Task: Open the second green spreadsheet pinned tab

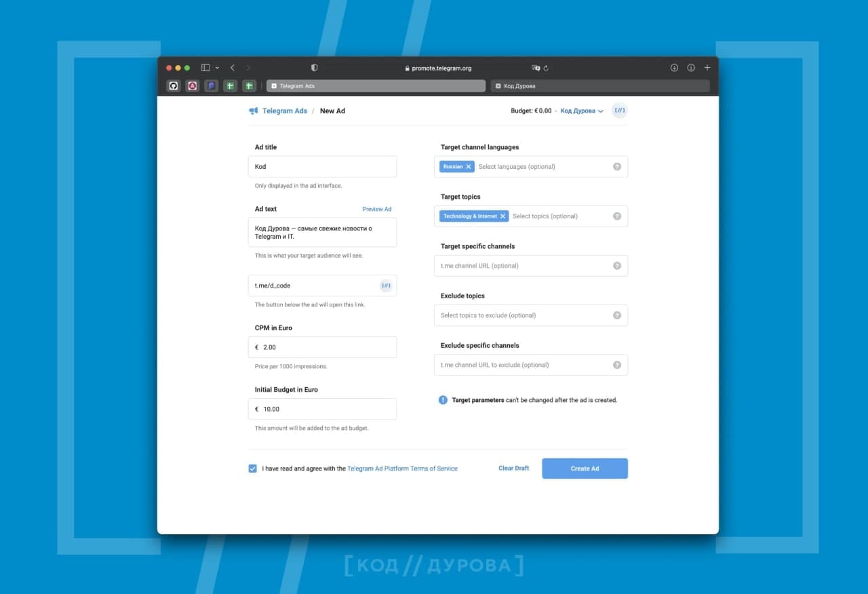Action: [x=250, y=86]
